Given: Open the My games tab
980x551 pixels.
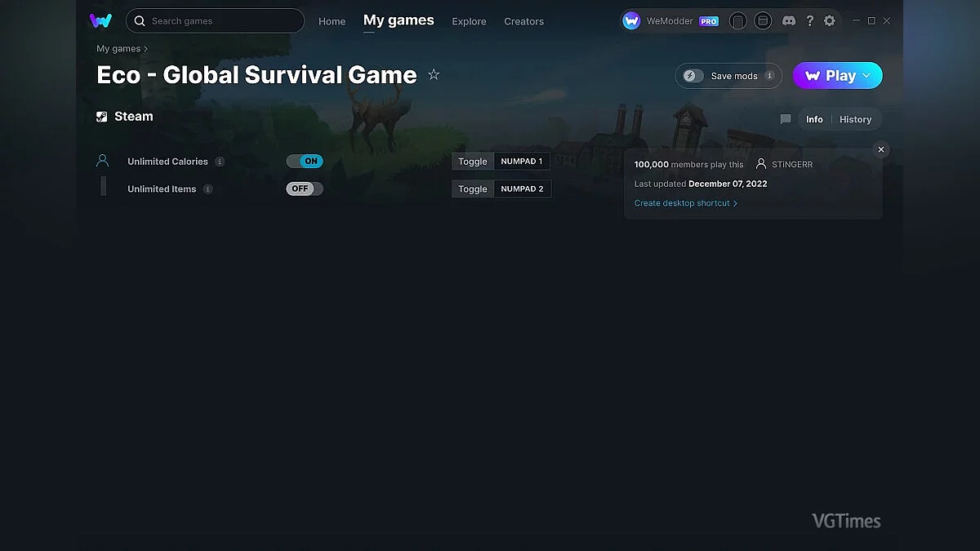Looking at the screenshot, I should pos(399,20).
